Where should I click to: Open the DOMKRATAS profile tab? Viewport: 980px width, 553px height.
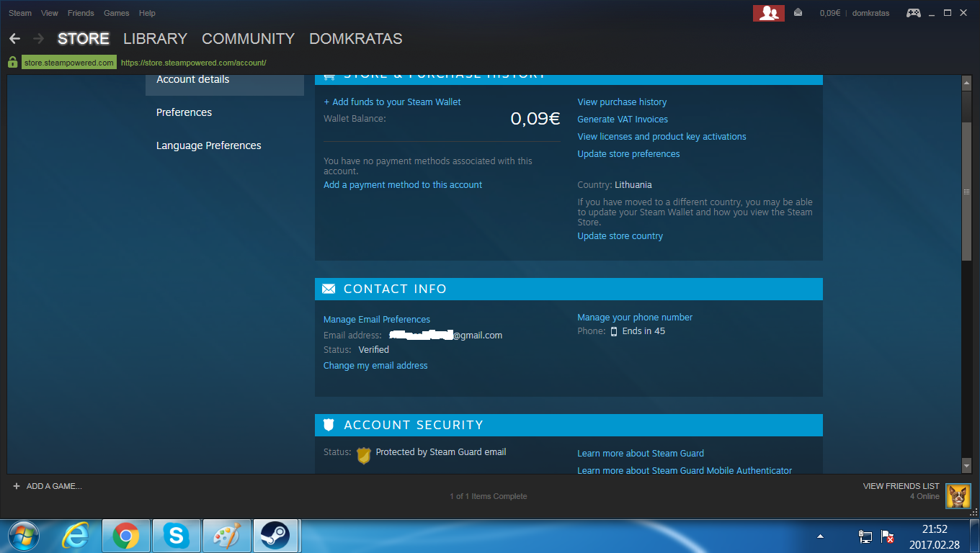point(356,39)
